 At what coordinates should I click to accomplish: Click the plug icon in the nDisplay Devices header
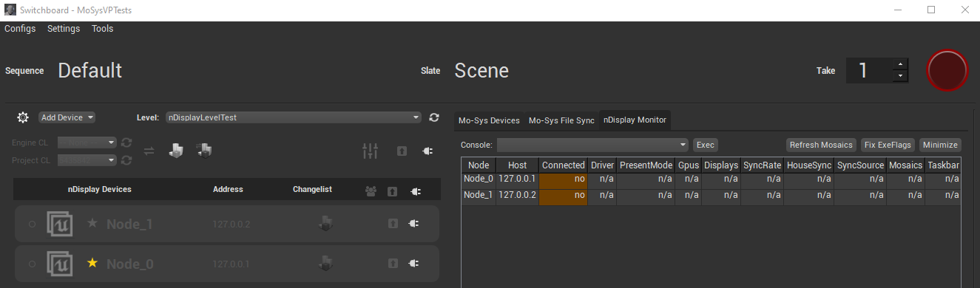415,191
